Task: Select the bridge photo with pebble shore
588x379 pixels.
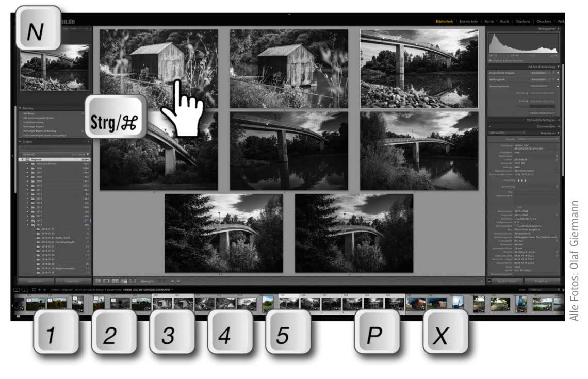Action: click(x=419, y=69)
